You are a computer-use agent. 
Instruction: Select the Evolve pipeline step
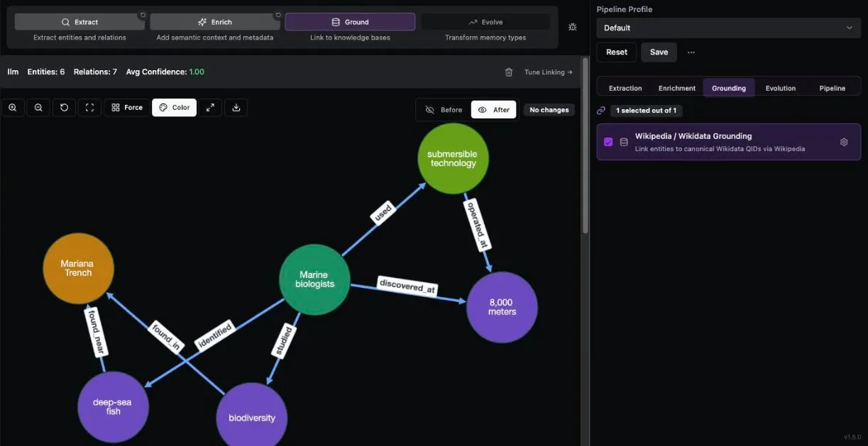pos(485,22)
